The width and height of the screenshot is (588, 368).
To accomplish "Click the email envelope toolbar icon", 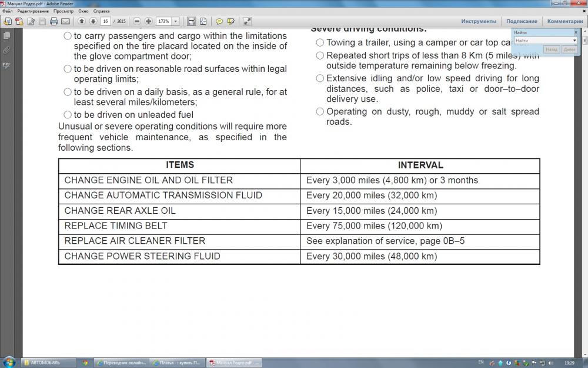I will [66, 21].
